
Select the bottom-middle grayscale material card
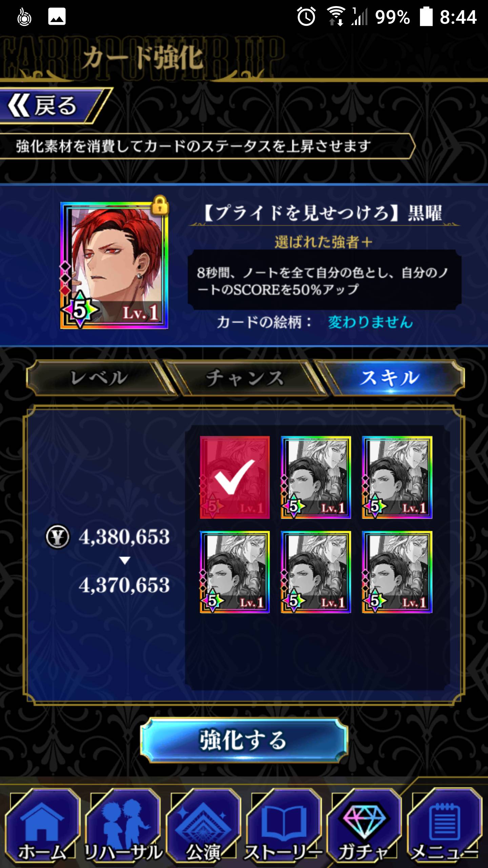[x=316, y=572]
